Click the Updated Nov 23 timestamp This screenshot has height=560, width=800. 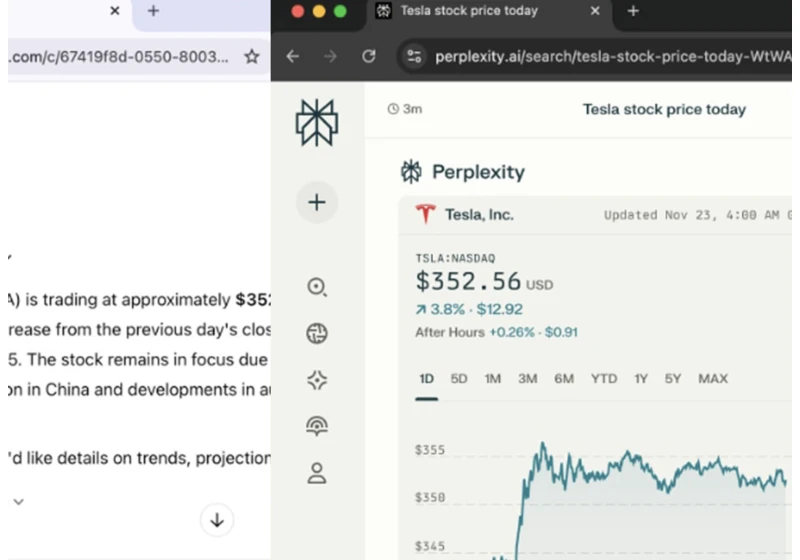tap(697, 215)
